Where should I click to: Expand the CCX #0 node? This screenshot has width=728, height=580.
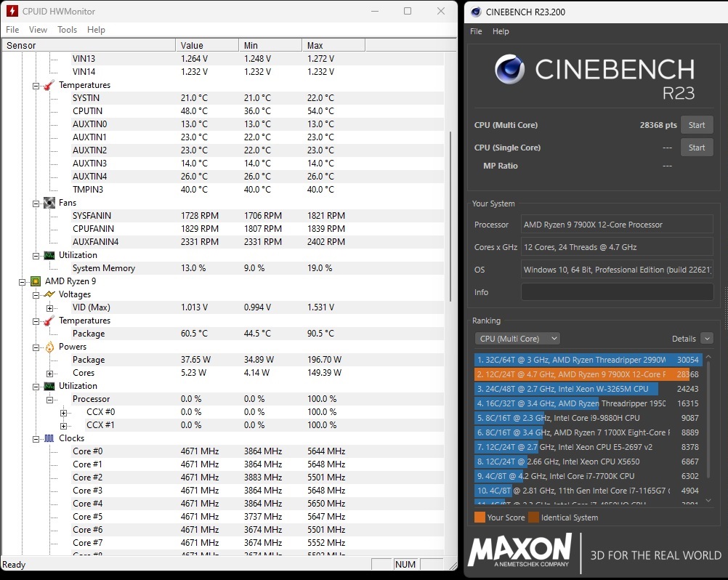coord(64,412)
